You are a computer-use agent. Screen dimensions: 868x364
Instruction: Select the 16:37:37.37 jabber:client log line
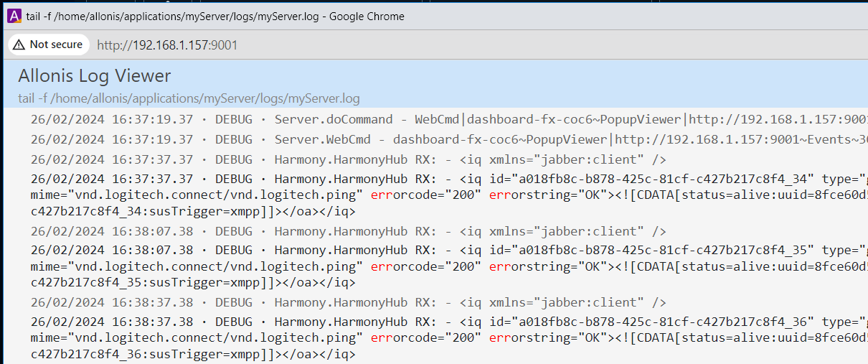click(x=349, y=159)
